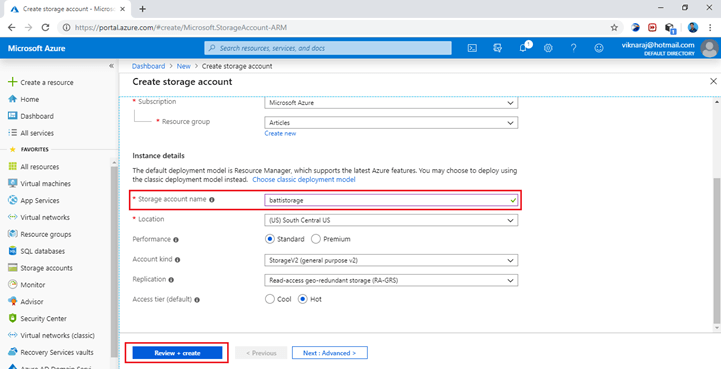
Task: Click the Advisor icon
Action: (13, 302)
